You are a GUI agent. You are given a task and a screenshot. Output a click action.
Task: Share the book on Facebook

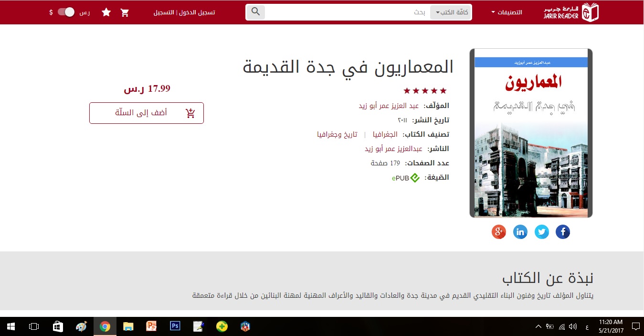[563, 232]
